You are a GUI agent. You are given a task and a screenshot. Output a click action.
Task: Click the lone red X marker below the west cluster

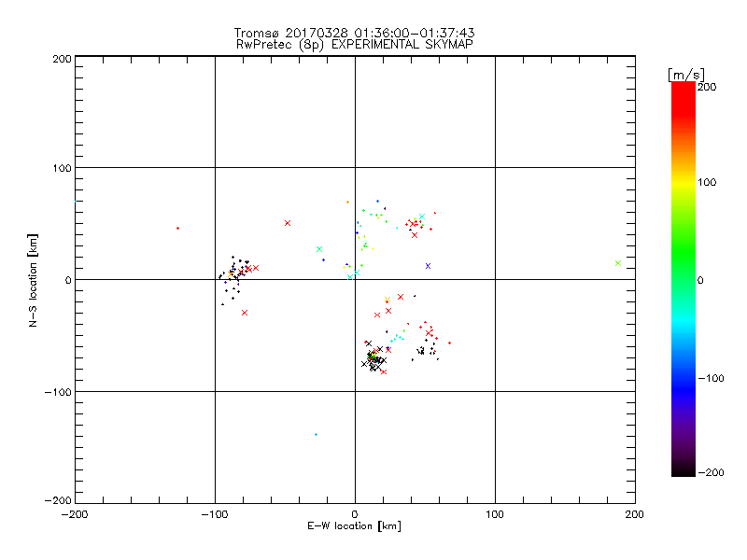coord(245,313)
